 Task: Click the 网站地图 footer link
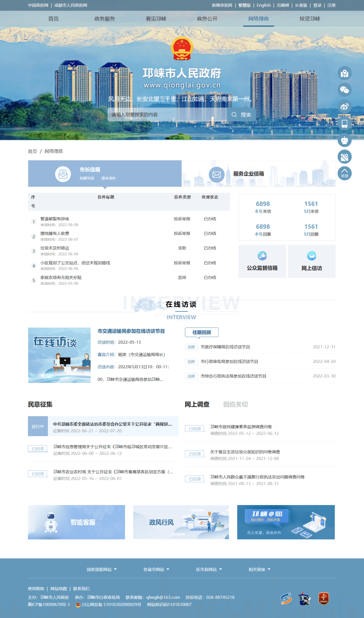point(59,589)
